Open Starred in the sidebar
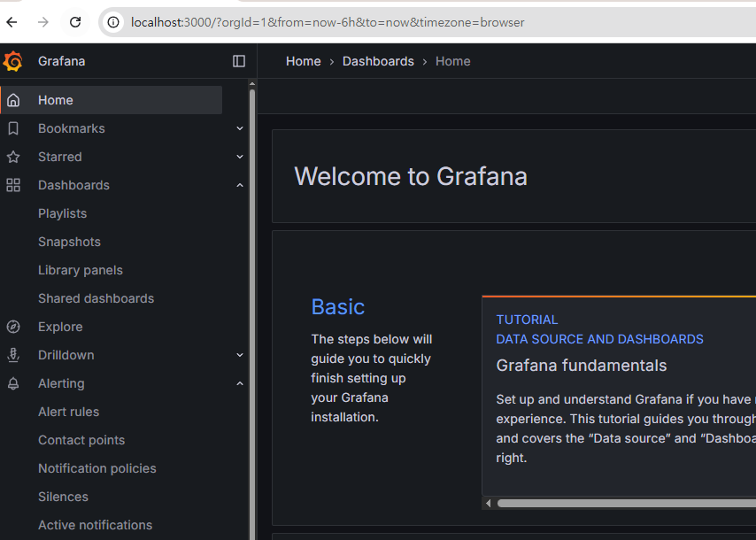 click(x=60, y=158)
